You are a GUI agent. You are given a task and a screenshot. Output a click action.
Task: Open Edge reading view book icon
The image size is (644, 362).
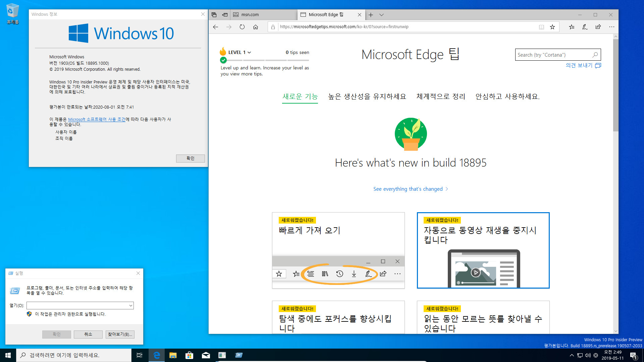(x=541, y=27)
